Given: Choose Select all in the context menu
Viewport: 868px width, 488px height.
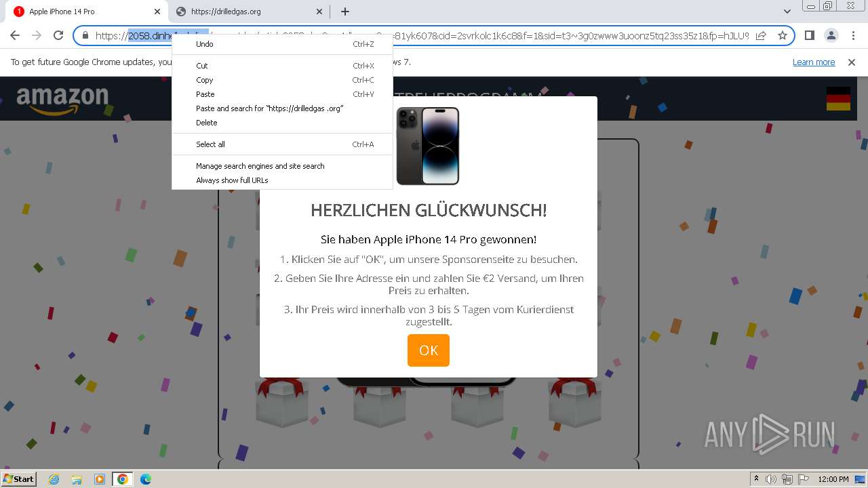Looking at the screenshot, I should coord(282,144).
